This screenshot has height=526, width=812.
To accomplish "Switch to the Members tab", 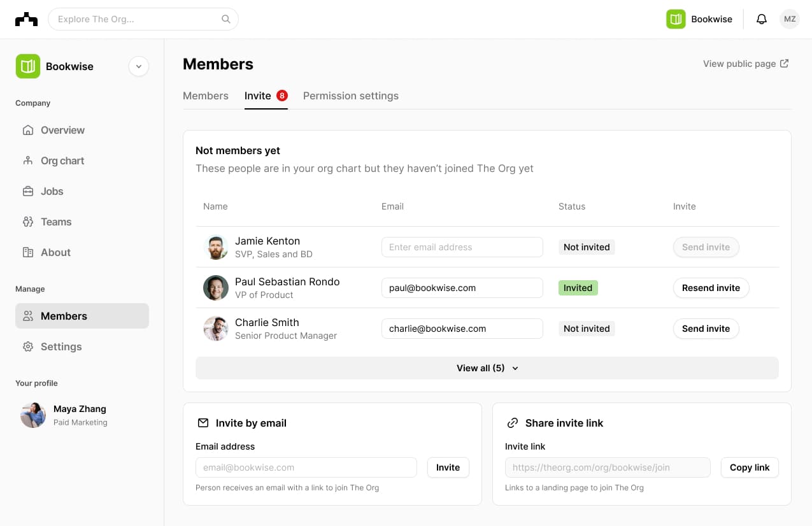I will (x=205, y=96).
